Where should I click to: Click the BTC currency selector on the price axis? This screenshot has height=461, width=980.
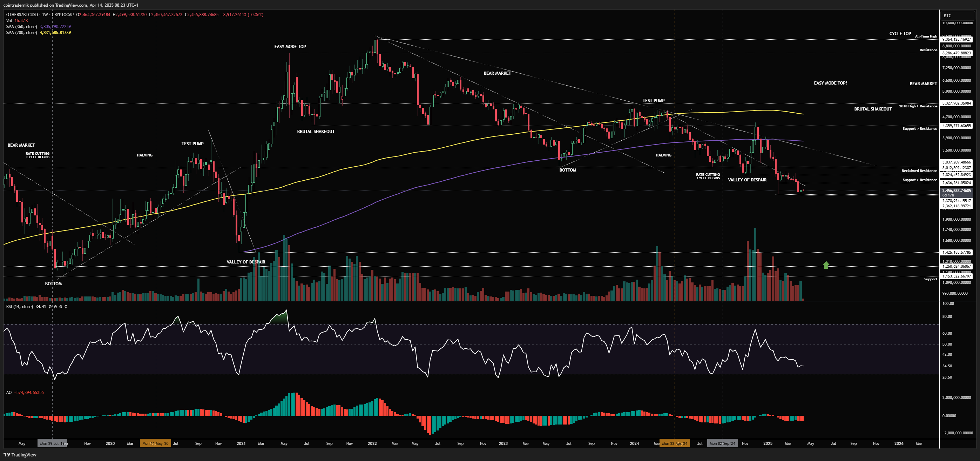958,15
